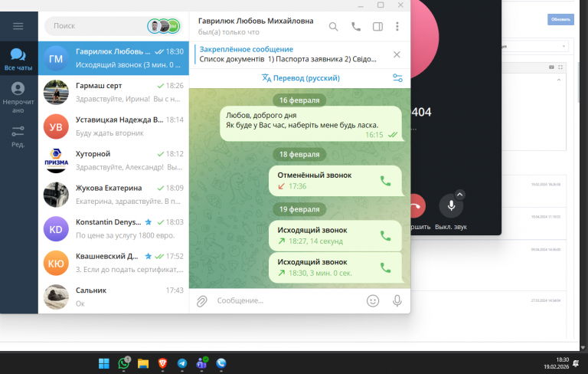Redial from the 18:27 outgoing call icon

tap(386, 236)
